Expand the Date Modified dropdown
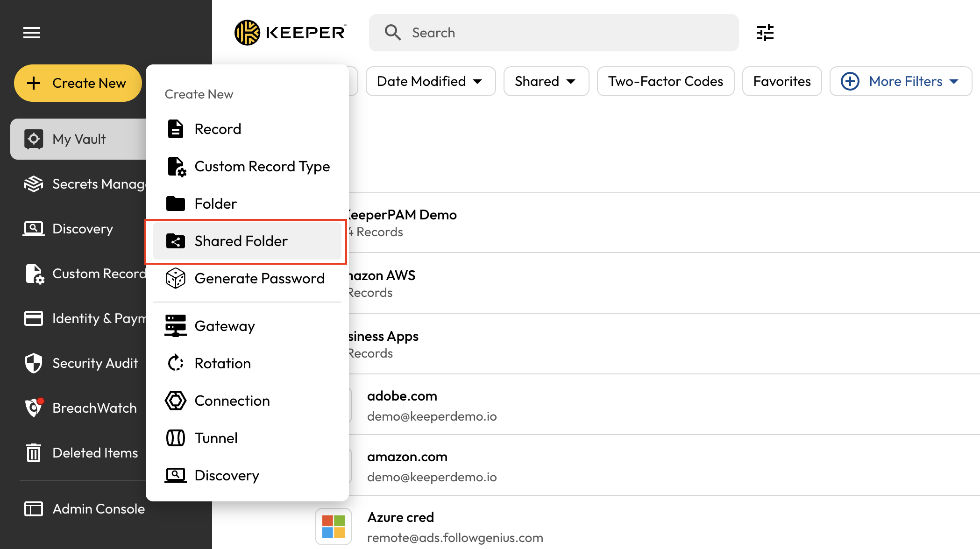980x549 pixels. [430, 81]
